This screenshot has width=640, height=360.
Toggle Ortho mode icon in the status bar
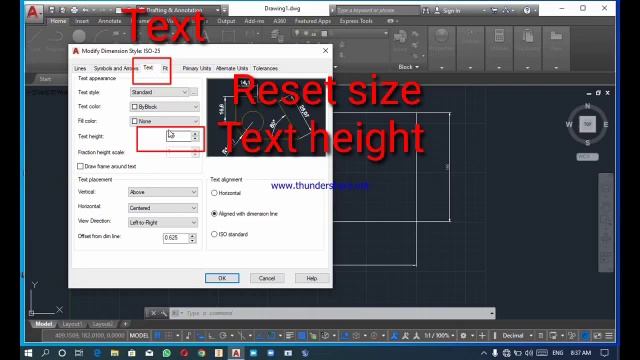tap(211, 336)
